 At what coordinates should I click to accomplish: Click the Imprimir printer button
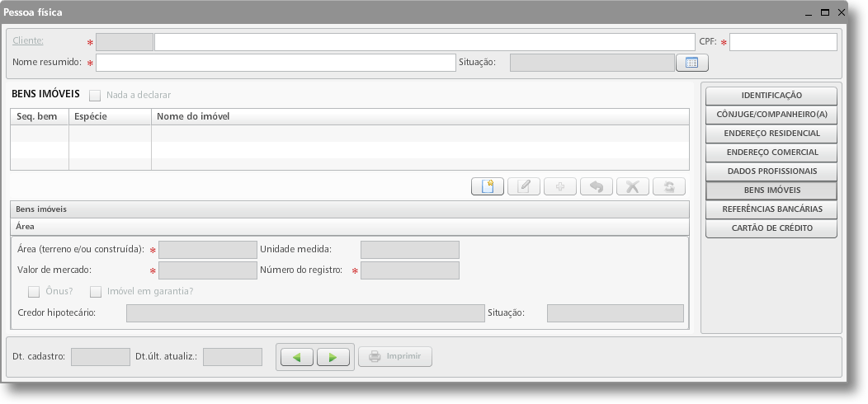point(395,356)
